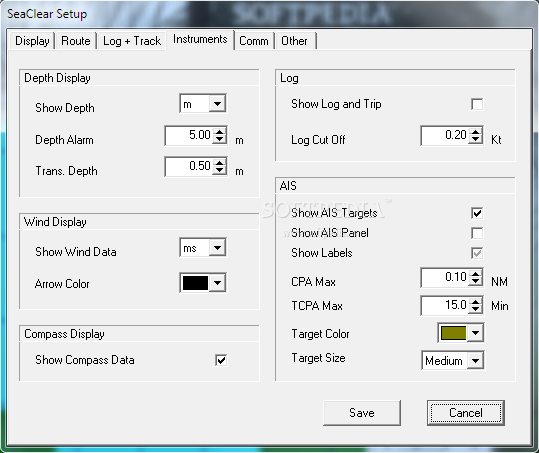Click the Show Wind Data label
Screen dimensions: 539x453
click(x=76, y=252)
